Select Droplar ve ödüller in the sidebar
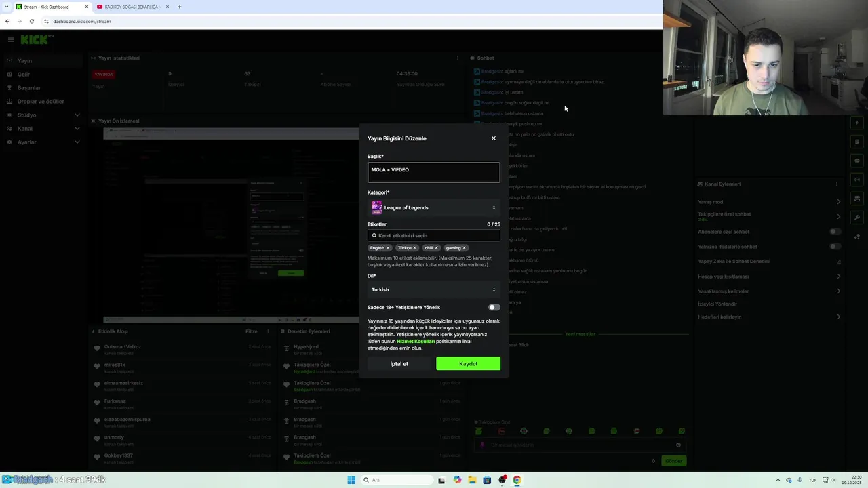The width and height of the screenshot is (868, 488). tap(42, 102)
